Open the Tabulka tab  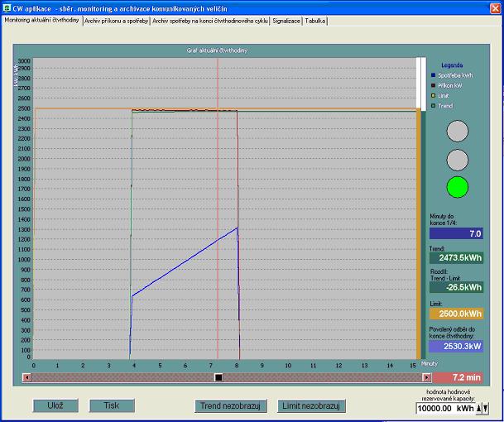click(314, 20)
